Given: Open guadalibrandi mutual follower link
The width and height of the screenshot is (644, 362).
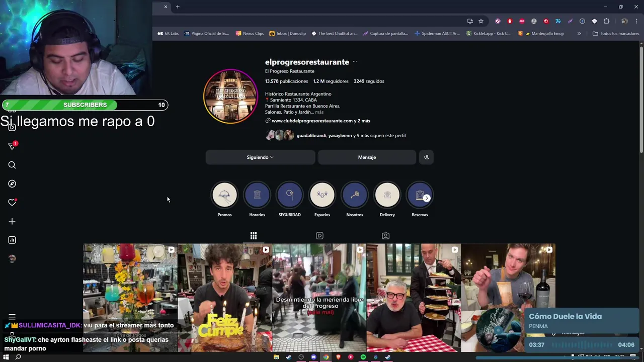Looking at the screenshot, I should (x=311, y=135).
